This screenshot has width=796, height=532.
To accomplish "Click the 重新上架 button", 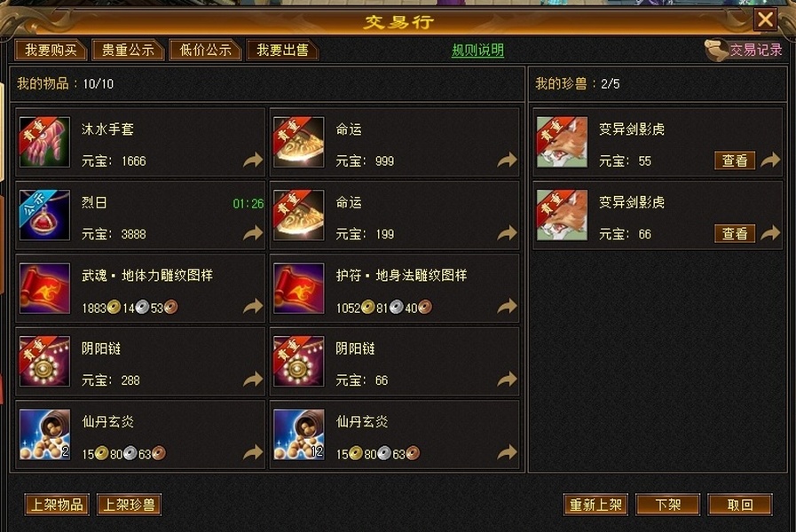I will 595,505.
